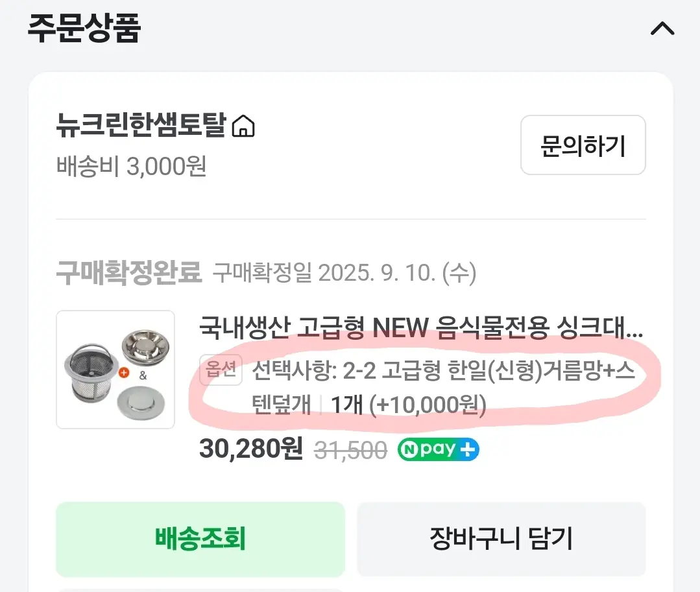This screenshot has width=700, height=592.
Task: Collapse the 주문상품 section chevron
Action: click(662, 29)
